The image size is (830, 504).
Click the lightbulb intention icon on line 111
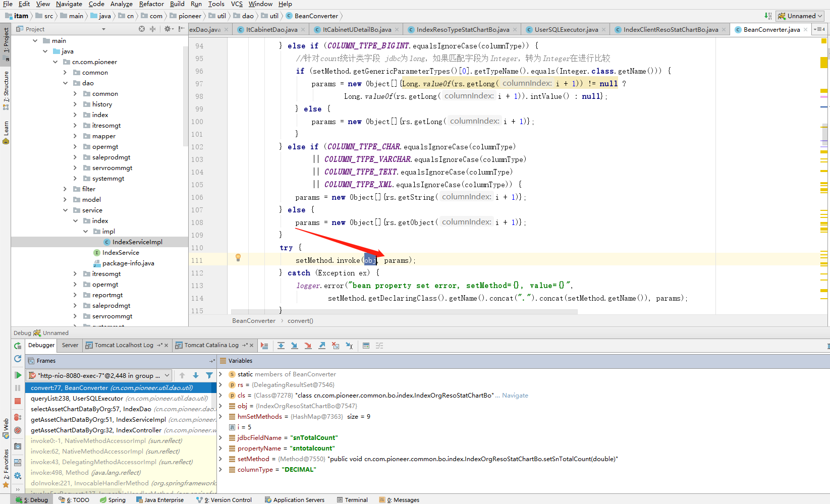238,258
